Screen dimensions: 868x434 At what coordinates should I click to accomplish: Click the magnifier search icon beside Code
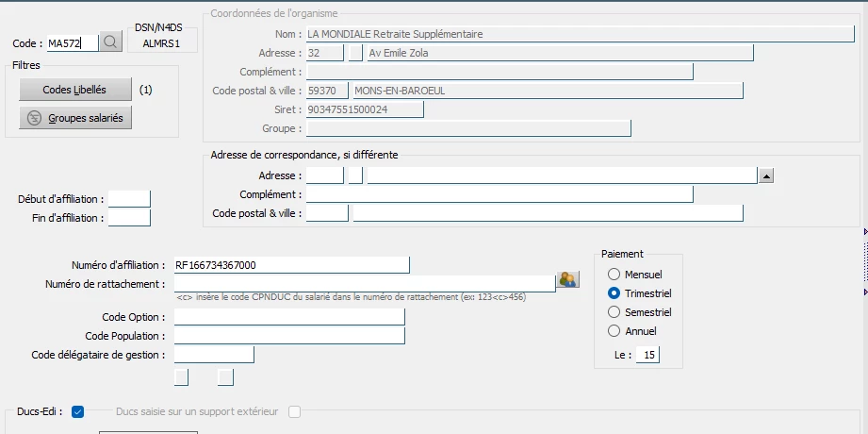point(110,42)
